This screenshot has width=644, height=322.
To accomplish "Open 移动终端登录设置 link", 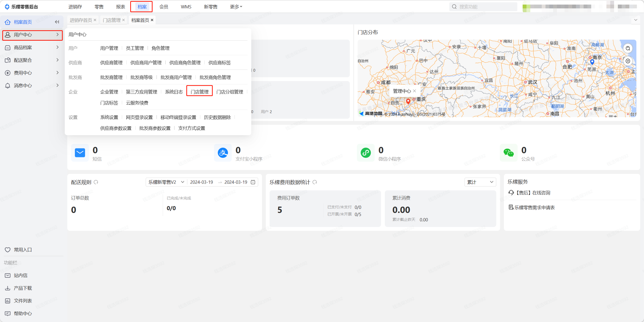I will pos(178,117).
